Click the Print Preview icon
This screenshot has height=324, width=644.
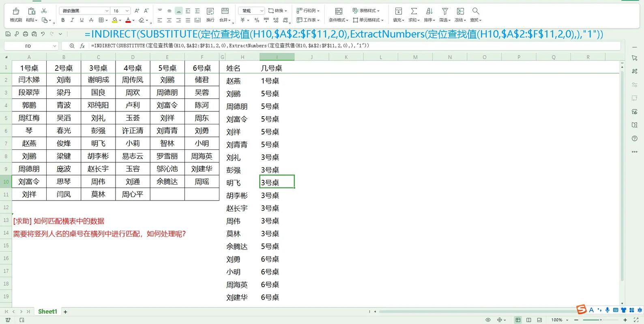[34, 34]
